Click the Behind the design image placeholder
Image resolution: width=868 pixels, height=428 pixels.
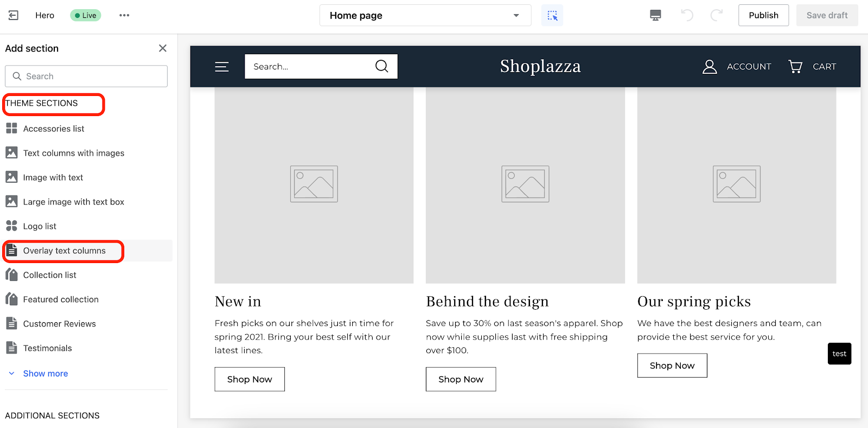525,184
